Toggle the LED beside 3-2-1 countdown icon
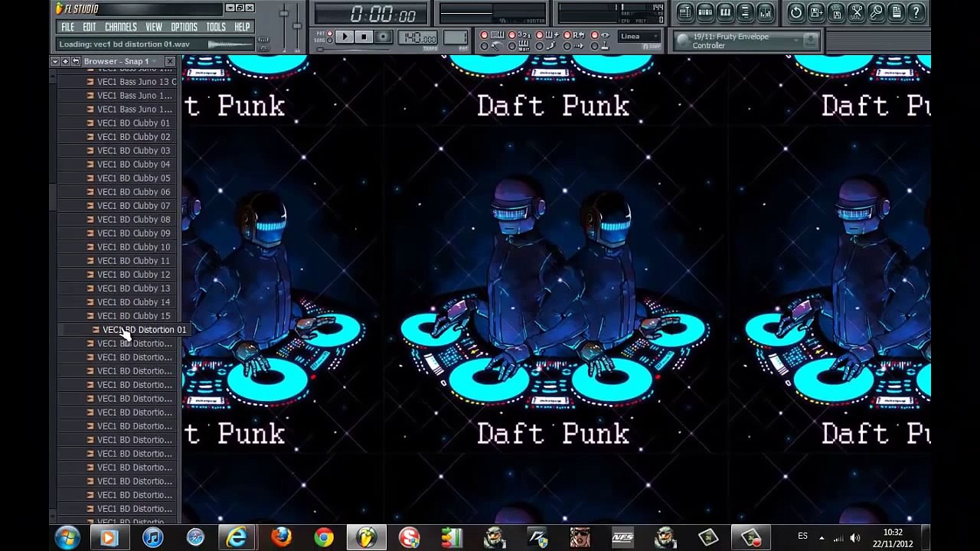Screen dimensions: 980x551 click(511, 35)
